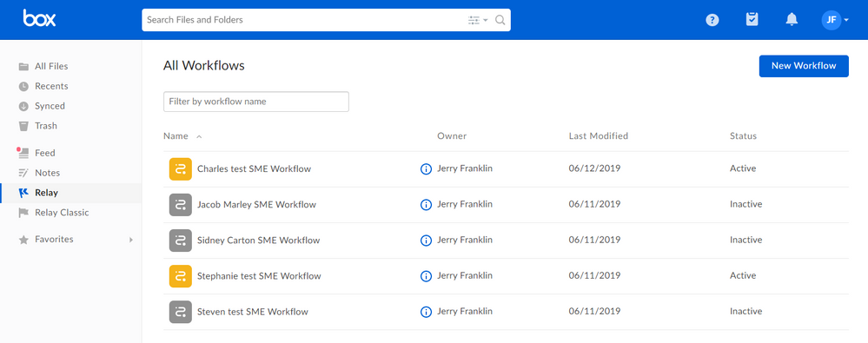Viewport: 868px width, 343px height.
Task: Open Synced section
Action: tap(50, 106)
